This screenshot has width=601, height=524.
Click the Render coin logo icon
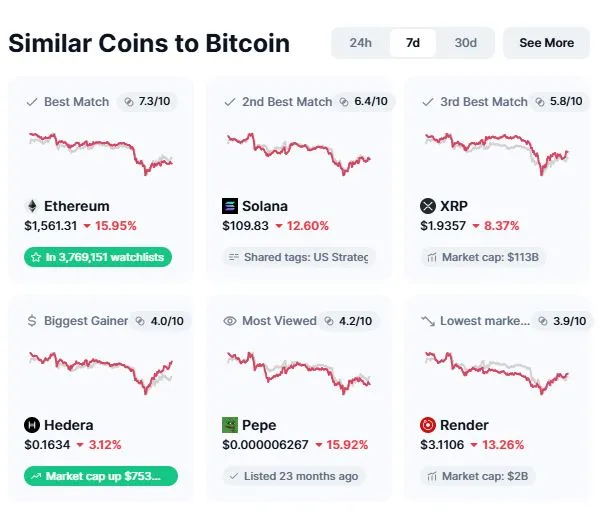428,425
